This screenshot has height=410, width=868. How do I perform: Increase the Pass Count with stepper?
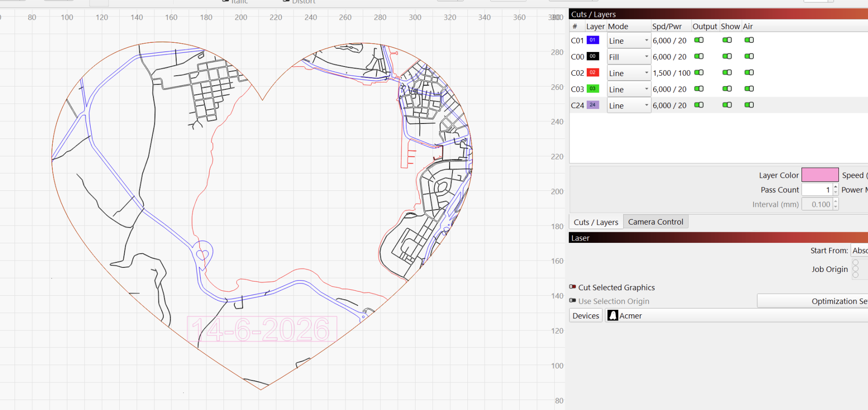(836, 187)
